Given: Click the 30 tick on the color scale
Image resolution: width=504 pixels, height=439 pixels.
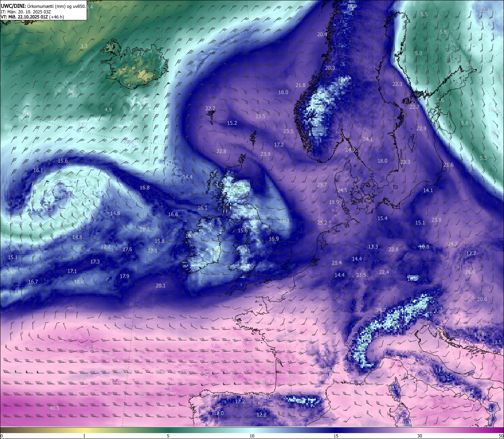Looking at the screenshot, I should coord(420,436).
